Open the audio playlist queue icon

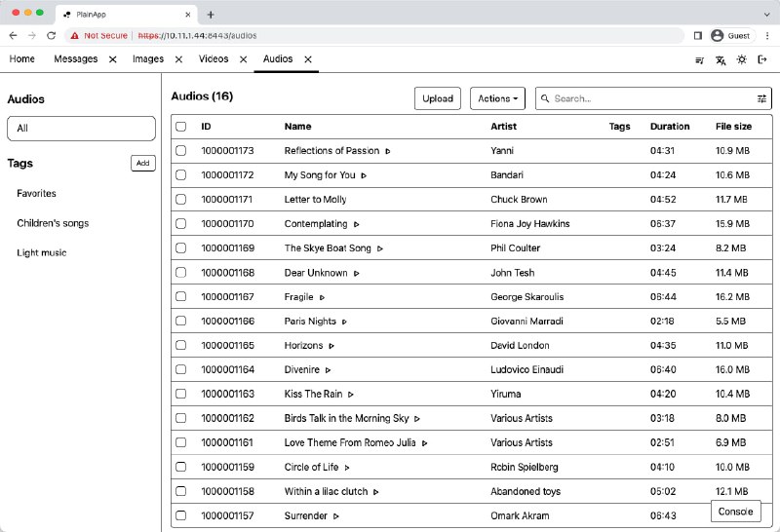[x=699, y=59]
